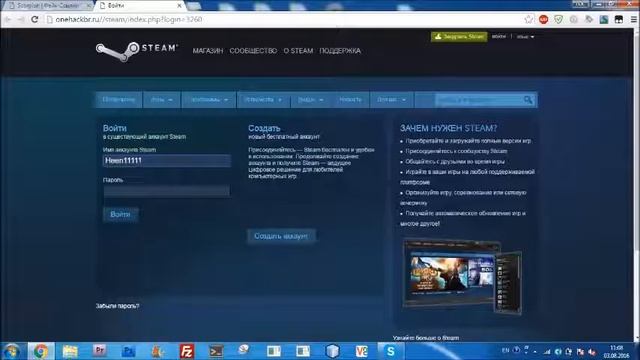Bookmark the page using the star icon
640x360 pixels.
(x=529, y=19)
